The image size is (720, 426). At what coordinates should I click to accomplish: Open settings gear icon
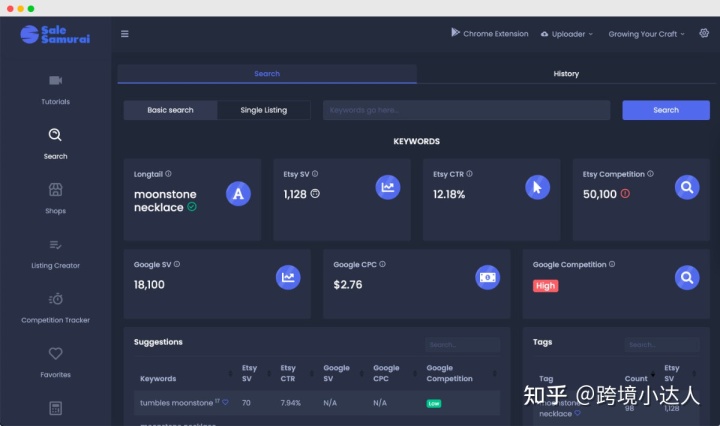[x=704, y=33]
